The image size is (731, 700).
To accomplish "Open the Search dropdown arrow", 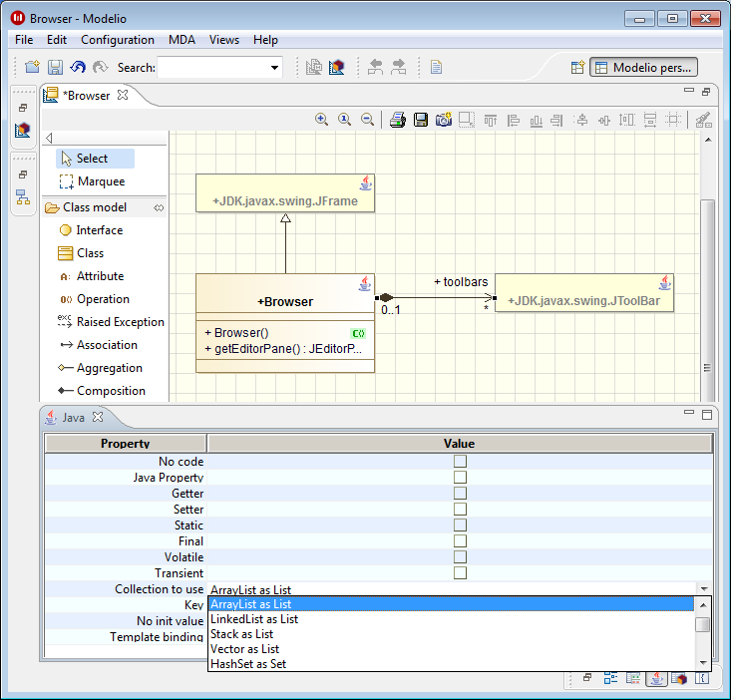I will (275, 68).
